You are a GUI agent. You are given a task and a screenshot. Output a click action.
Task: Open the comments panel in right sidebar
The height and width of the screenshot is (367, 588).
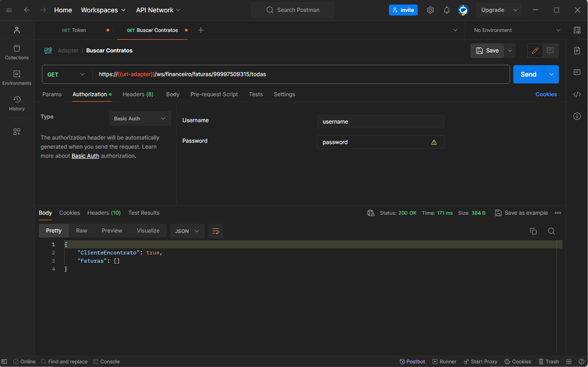tap(577, 72)
